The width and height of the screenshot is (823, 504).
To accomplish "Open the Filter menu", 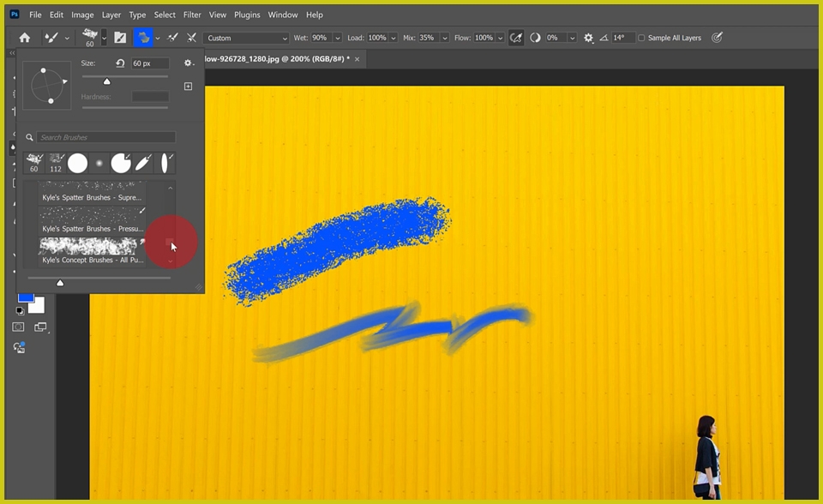I will (x=192, y=15).
